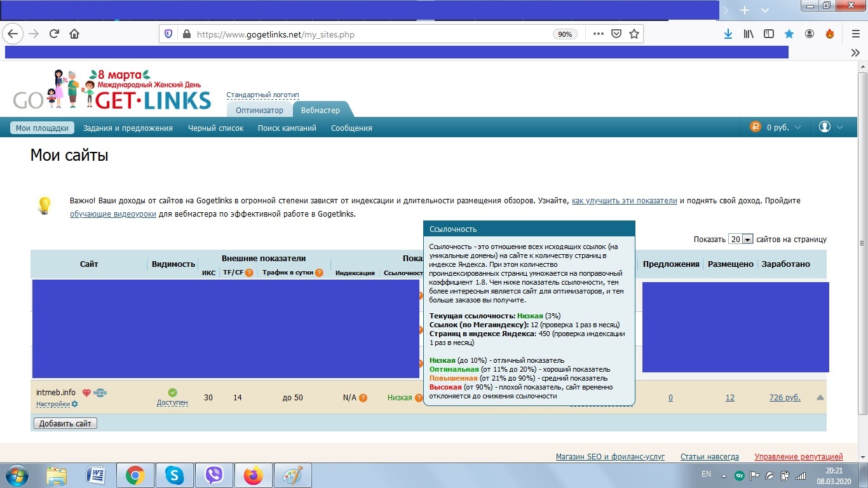This screenshot has height=488, width=868.
Task: Open the Управление репутацией link
Action: (x=799, y=457)
